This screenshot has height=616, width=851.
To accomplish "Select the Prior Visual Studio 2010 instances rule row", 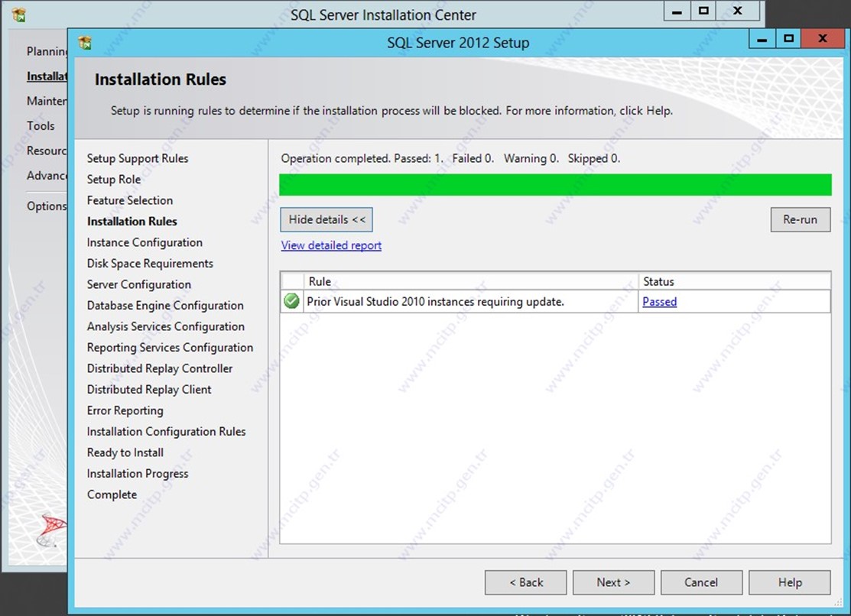I will [555, 301].
